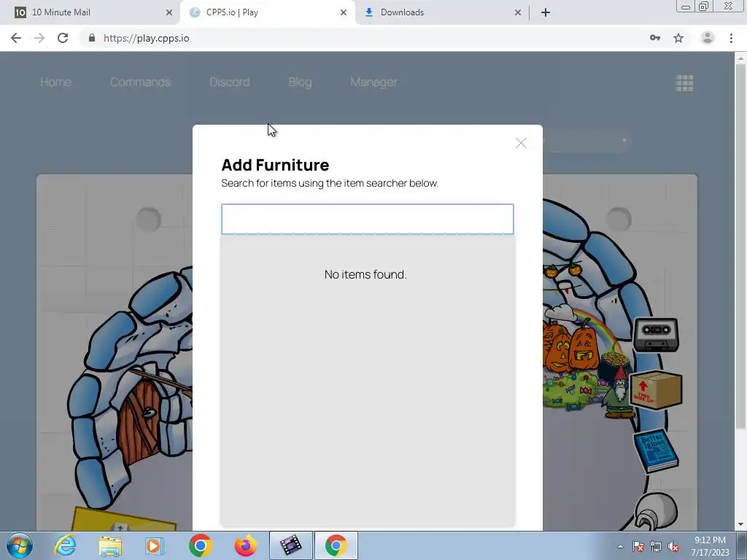Click the cassette tape music icon
747x560 pixels.
(656, 335)
